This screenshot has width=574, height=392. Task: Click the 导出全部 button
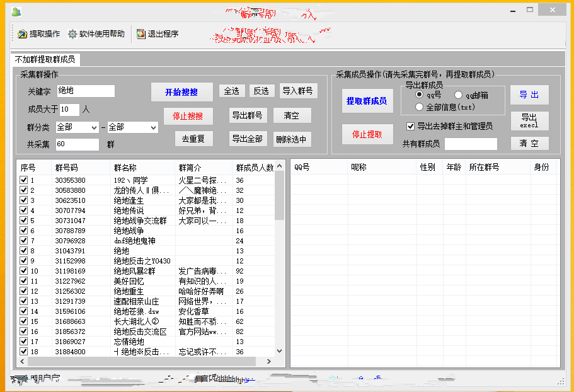coord(248,139)
